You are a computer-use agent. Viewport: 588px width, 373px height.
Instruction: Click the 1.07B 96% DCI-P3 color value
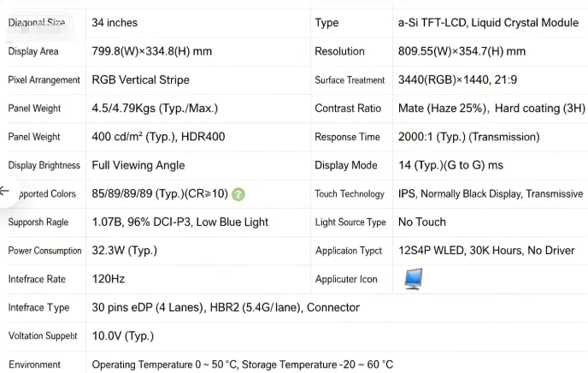pos(180,222)
